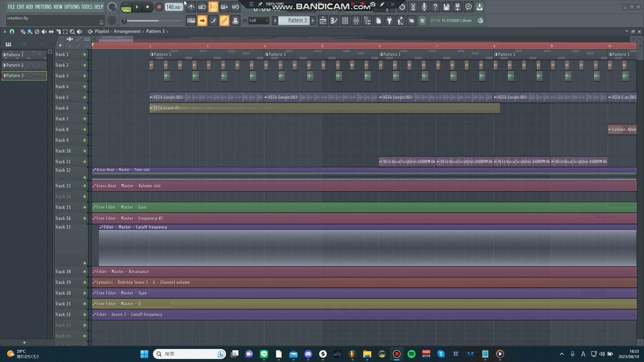Open the HELP menu

click(99, 7)
